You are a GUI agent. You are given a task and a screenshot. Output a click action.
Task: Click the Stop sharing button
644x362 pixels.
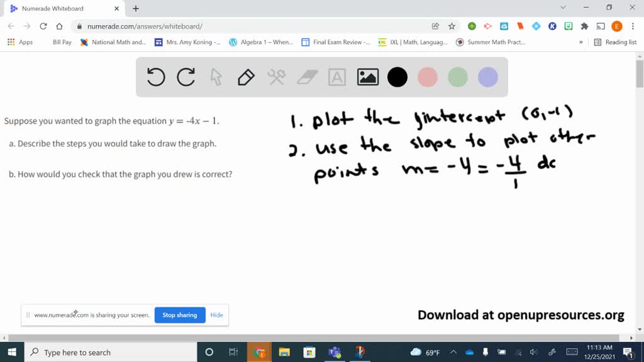tap(180, 315)
